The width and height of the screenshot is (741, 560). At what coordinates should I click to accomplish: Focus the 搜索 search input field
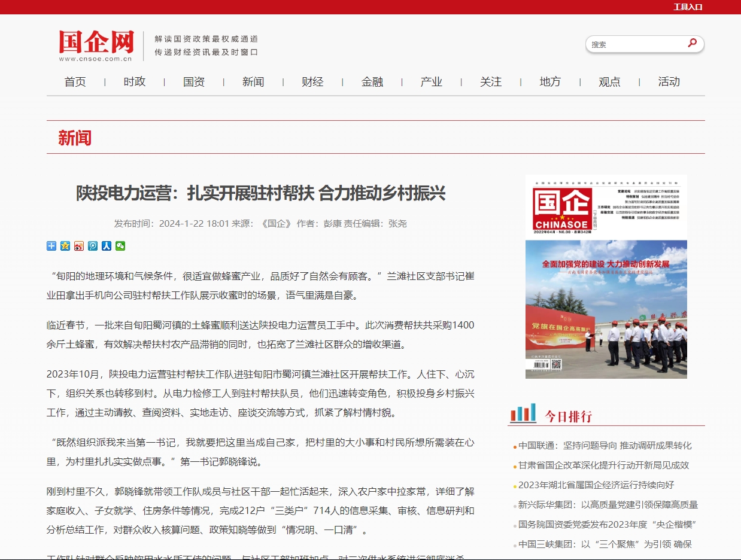[x=634, y=44]
